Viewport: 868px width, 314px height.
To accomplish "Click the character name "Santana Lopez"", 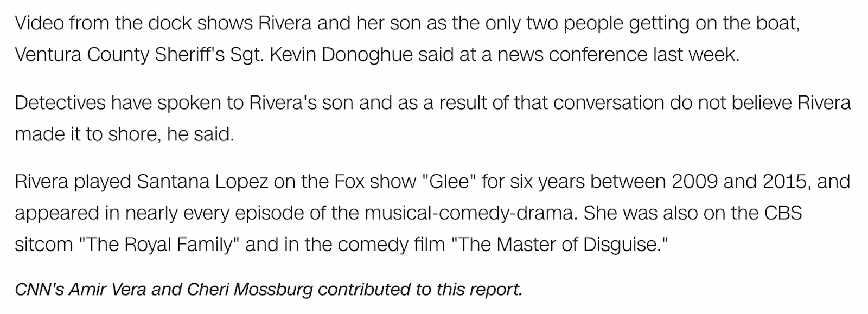I will point(202,181).
